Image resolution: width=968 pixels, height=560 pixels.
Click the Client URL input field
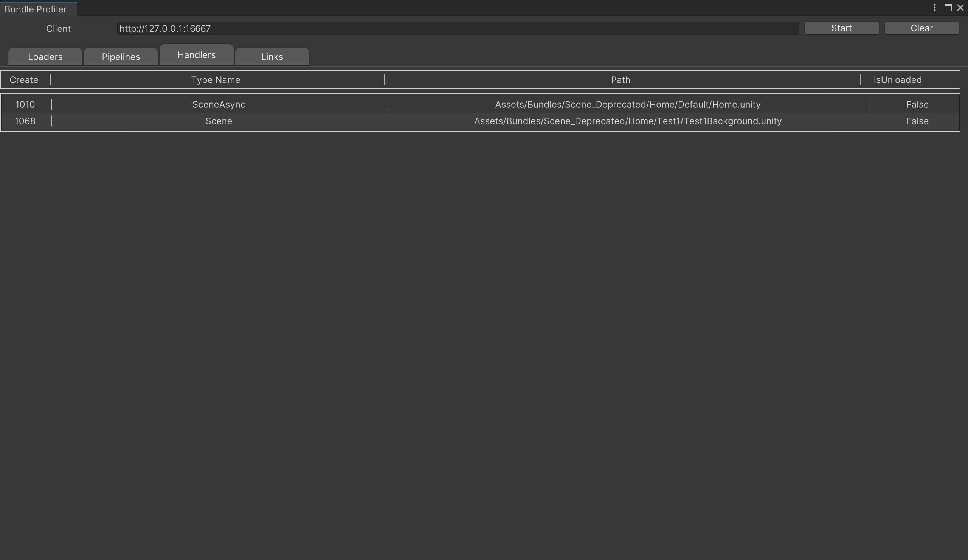[457, 28]
